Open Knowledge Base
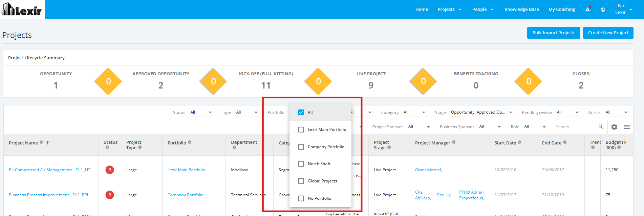 (x=521, y=9)
